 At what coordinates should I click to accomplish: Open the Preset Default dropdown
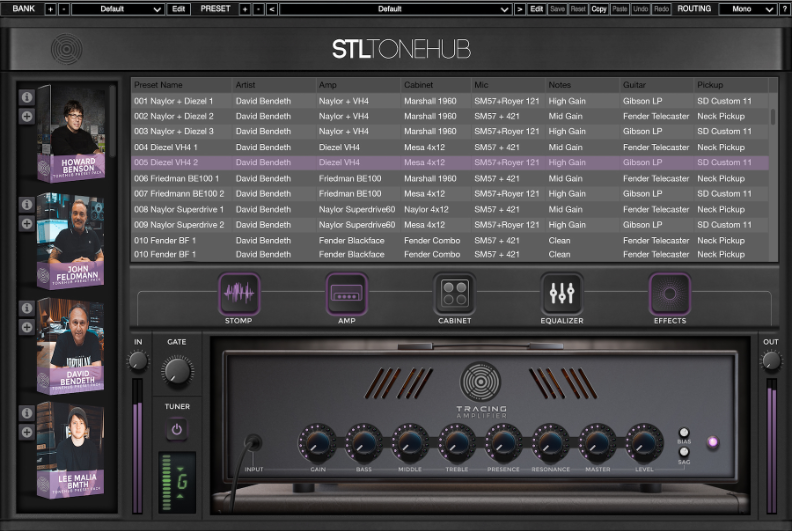pyautogui.click(x=395, y=9)
